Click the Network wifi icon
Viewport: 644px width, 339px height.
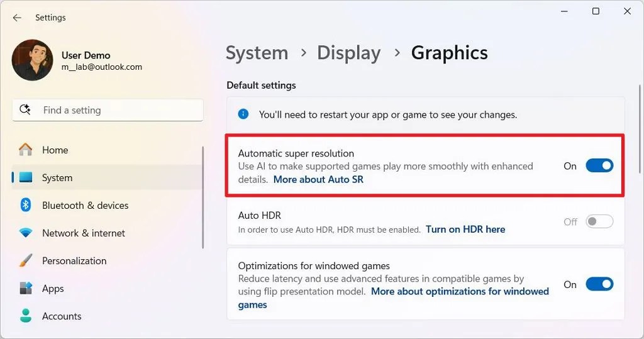[x=25, y=233]
